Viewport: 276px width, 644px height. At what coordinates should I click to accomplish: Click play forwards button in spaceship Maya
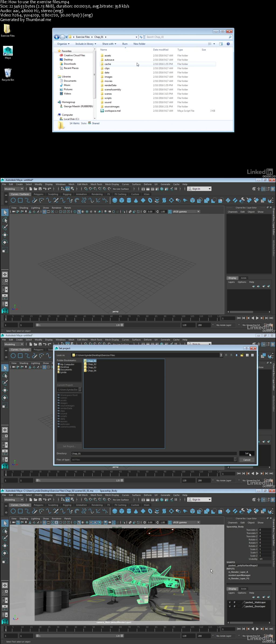pos(257,629)
